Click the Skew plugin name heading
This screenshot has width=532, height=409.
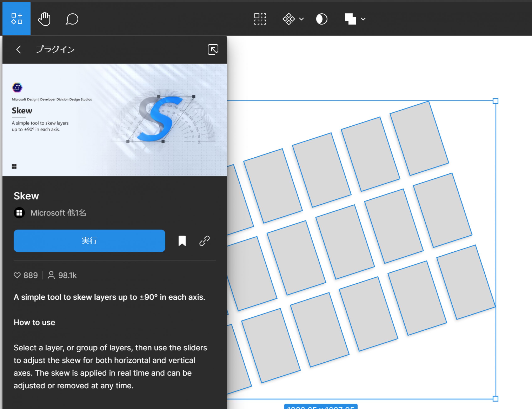coord(26,196)
